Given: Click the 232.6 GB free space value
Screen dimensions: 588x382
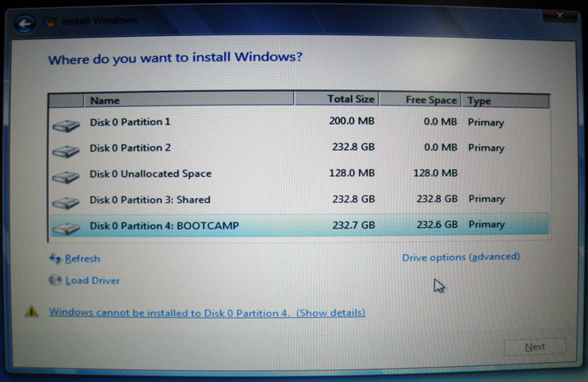Looking at the screenshot, I should 437,225.
